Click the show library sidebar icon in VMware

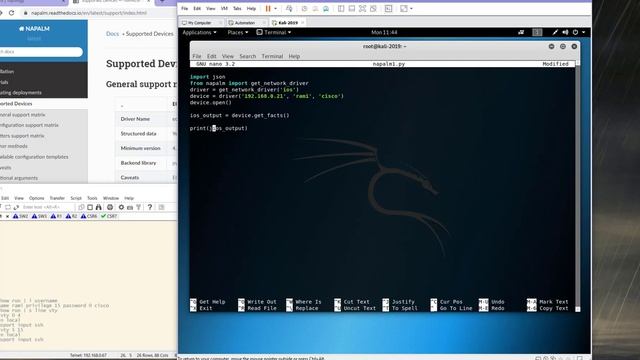(x=341, y=9)
